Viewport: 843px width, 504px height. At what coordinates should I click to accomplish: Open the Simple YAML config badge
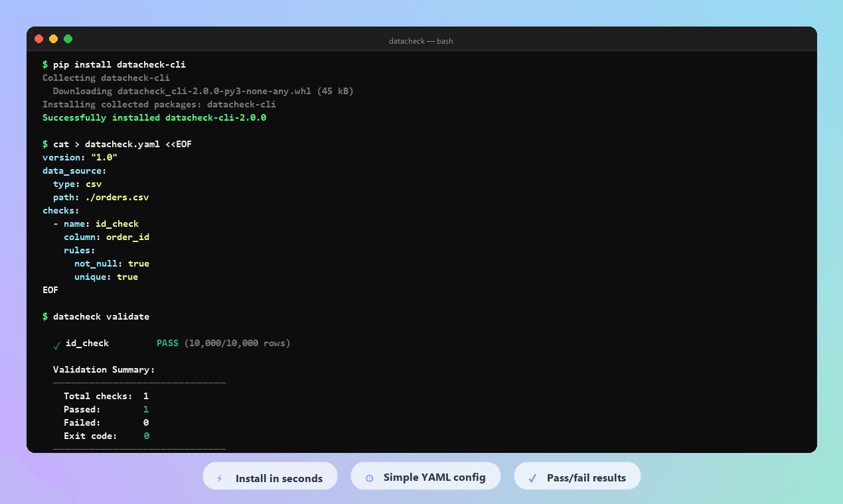coord(425,476)
